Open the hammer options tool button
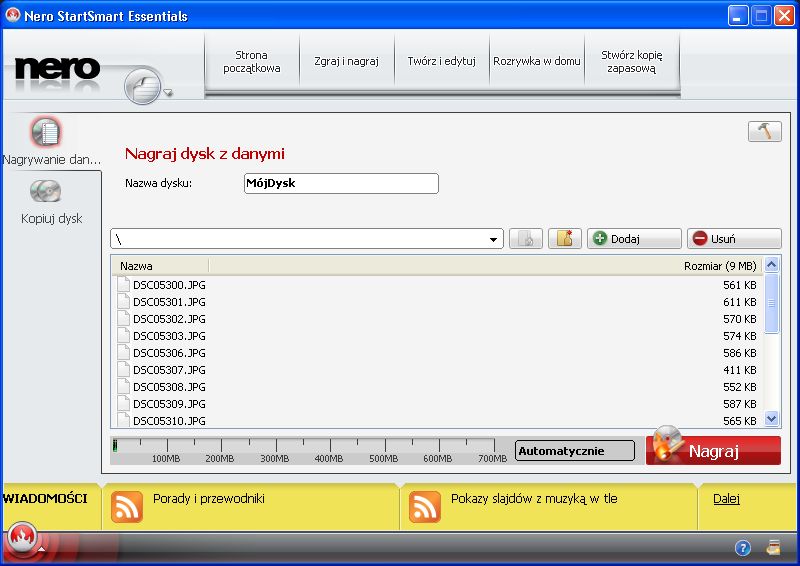Screen dimensions: 800x566 [x=764, y=131]
